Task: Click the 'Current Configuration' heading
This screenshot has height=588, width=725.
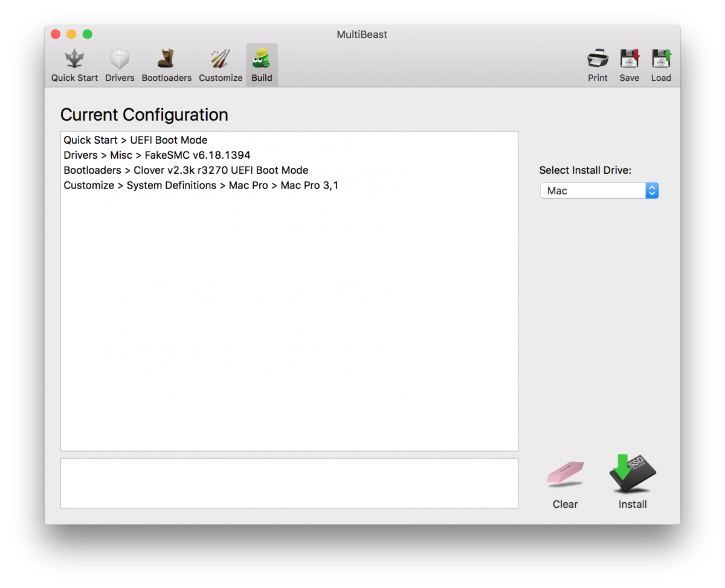Action: click(x=144, y=115)
